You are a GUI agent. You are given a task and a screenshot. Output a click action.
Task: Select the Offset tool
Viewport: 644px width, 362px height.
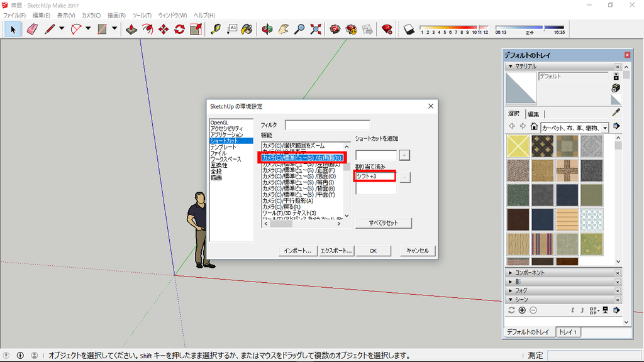click(147, 30)
